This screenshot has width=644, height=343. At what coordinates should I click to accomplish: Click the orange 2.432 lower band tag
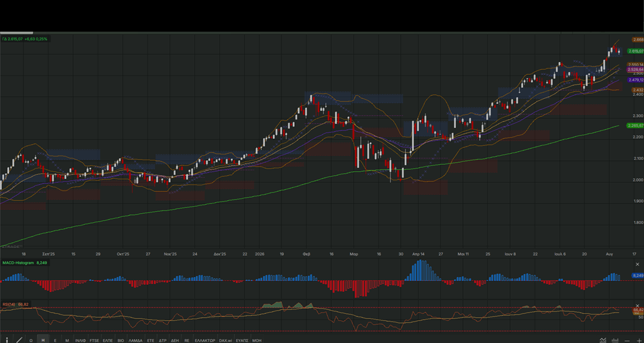point(638,90)
